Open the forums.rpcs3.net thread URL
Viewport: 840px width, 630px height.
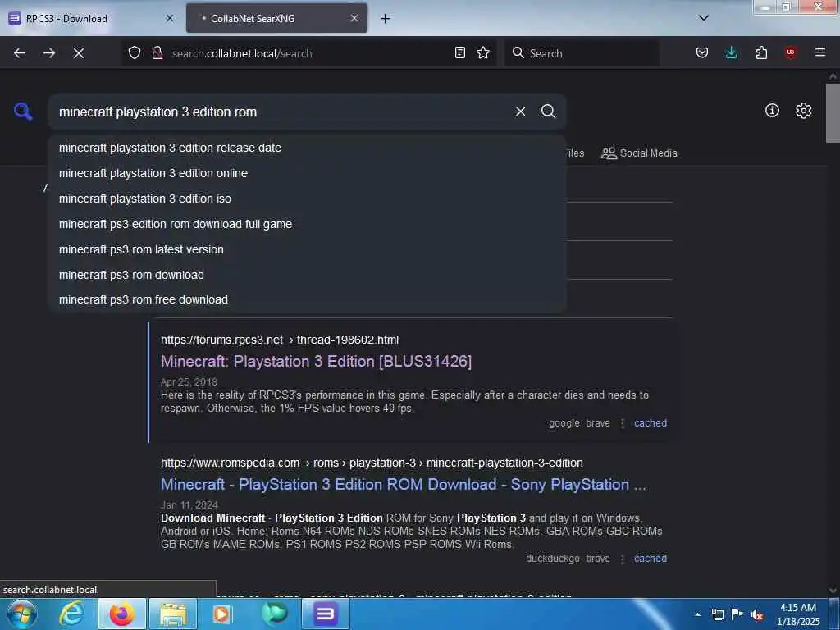(x=280, y=340)
